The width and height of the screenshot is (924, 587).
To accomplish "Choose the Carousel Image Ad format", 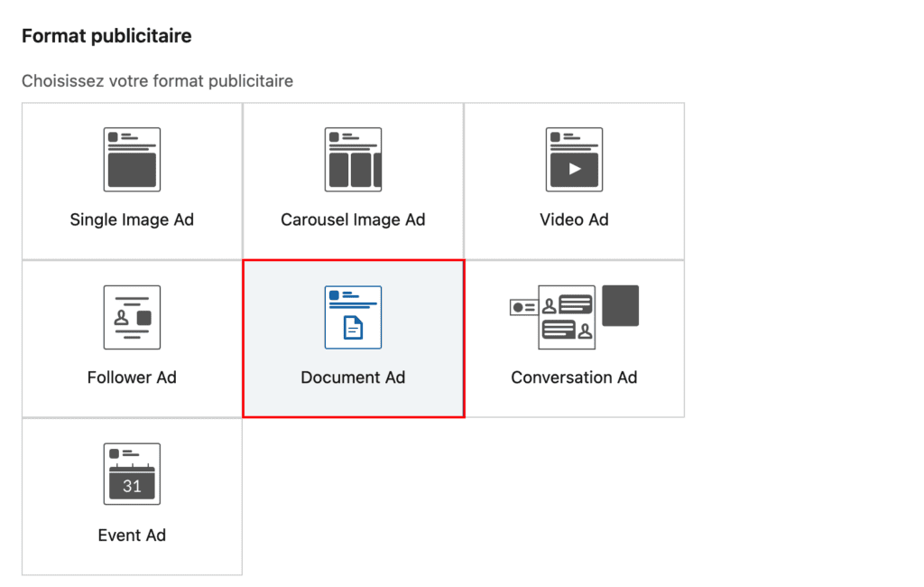I will tap(353, 181).
